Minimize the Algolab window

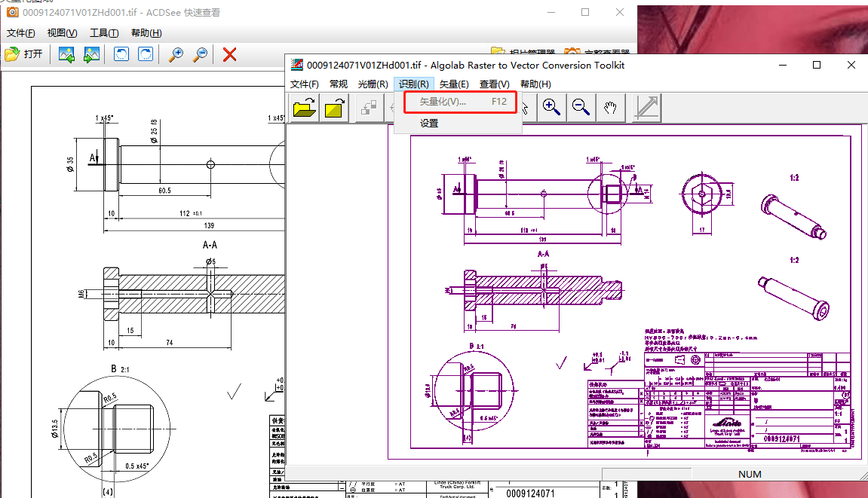click(783, 66)
